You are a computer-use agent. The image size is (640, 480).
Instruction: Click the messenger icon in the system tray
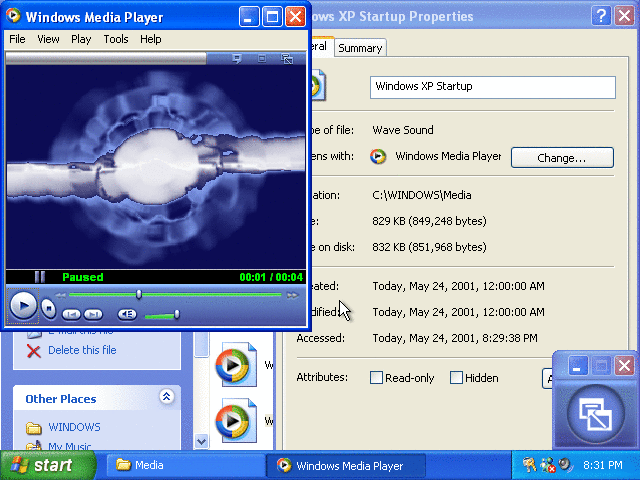coord(548,465)
